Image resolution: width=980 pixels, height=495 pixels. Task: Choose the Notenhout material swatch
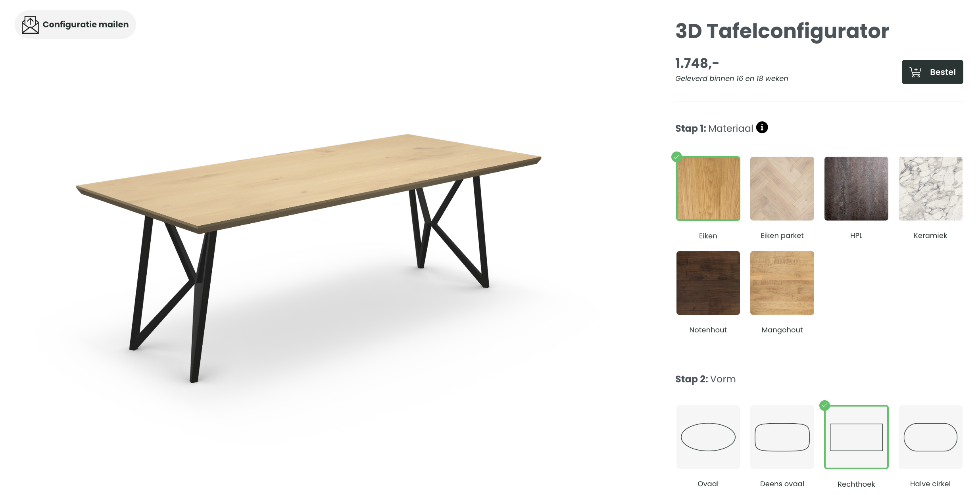click(708, 283)
